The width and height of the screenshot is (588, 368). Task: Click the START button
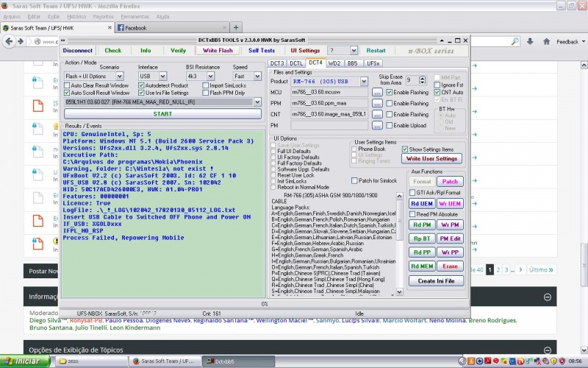162,114
